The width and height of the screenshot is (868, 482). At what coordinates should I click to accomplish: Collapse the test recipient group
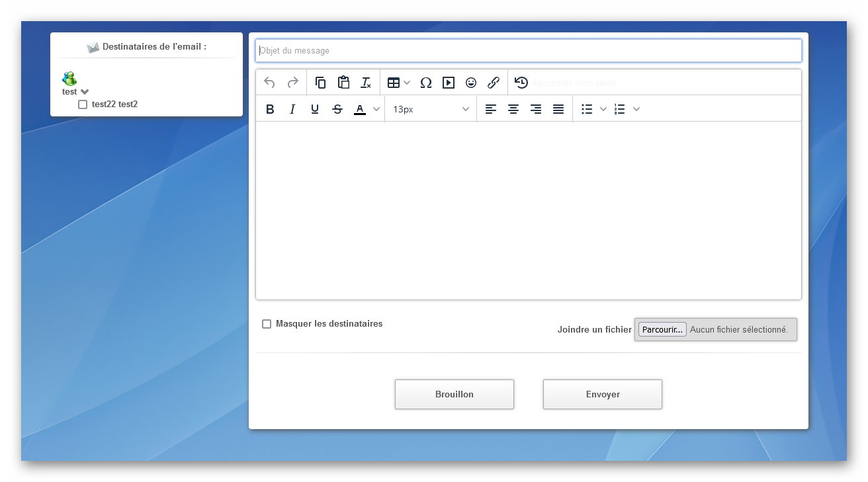pos(85,92)
